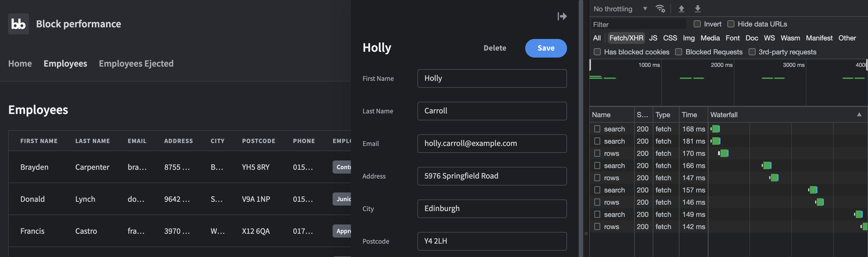Screen dimensions: 868x257
Task: Go to the Home navigation link
Action: (20, 63)
